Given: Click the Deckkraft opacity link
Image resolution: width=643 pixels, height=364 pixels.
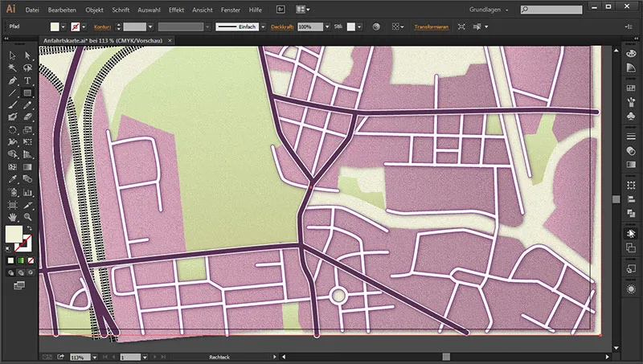Looking at the screenshot, I should click(282, 27).
